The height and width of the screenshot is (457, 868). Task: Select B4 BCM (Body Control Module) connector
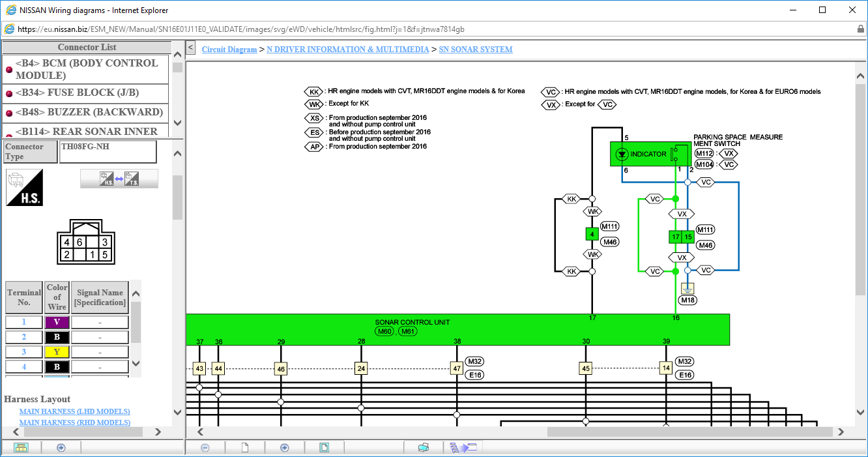pyautogui.click(x=86, y=69)
